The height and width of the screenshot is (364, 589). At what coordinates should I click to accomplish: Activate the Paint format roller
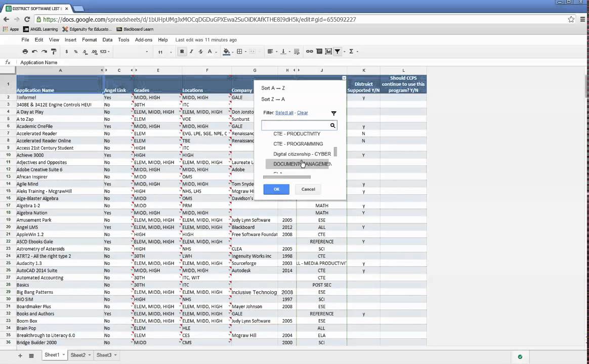(54, 52)
